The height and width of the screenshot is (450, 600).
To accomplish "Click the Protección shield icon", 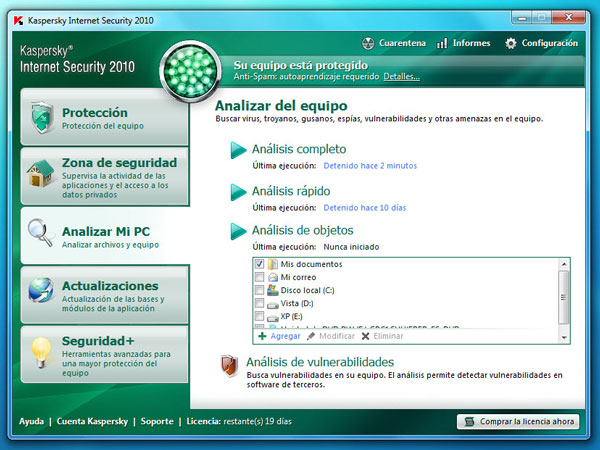I will tap(42, 117).
